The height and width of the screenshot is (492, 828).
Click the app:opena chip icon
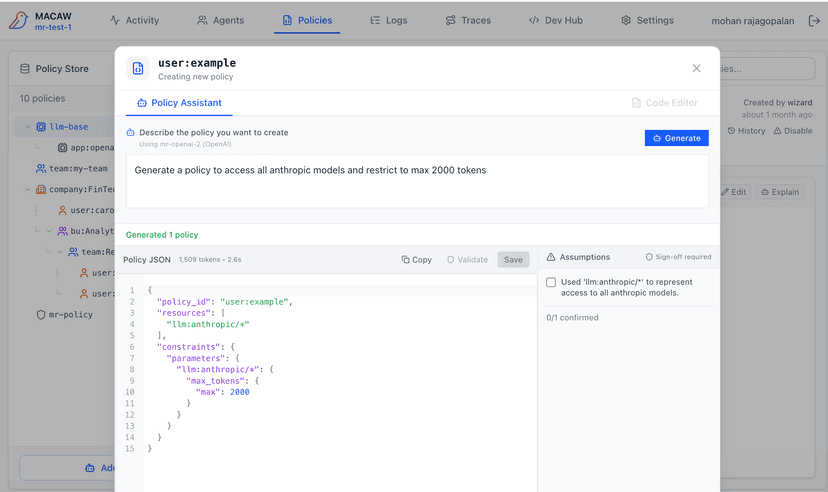point(62,148)
